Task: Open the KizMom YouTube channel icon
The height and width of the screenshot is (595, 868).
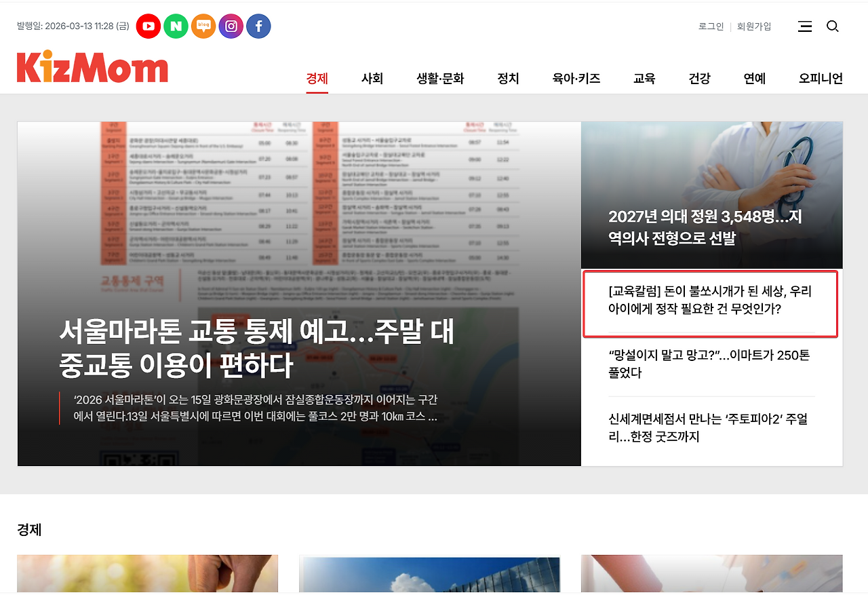Action: pos(149,26)
